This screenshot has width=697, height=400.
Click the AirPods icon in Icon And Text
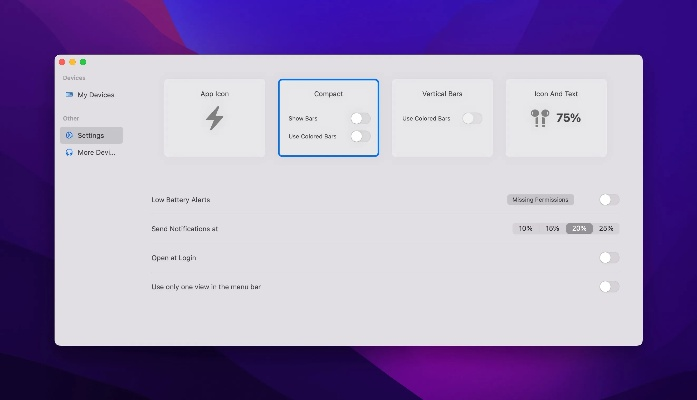[540, 118]
